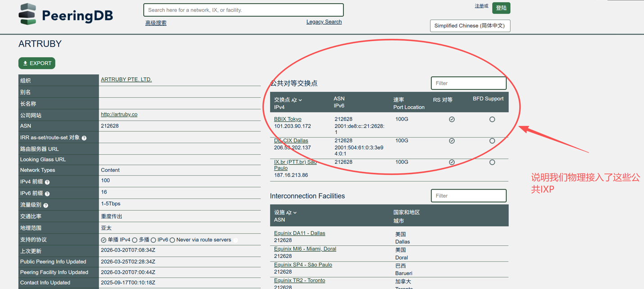This screenshot has height=289, width=644.
Task: Focus the public exchange points Filter box
Action: click(469, 83)
